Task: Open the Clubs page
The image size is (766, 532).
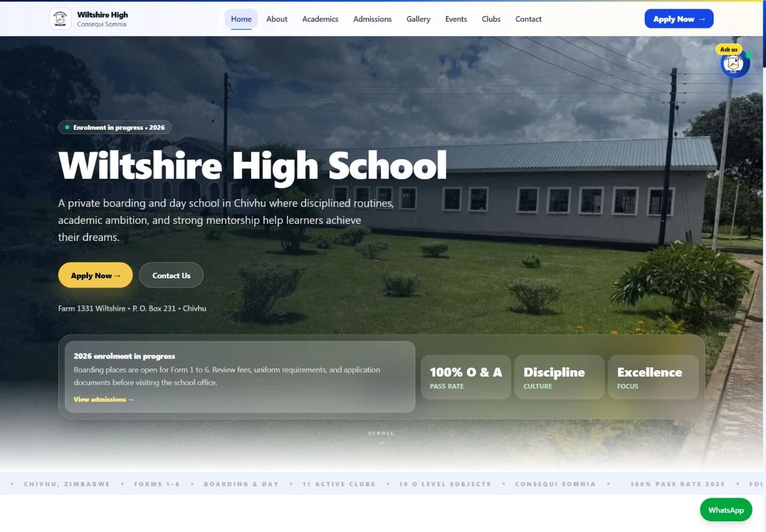Action: coord(491,19)
